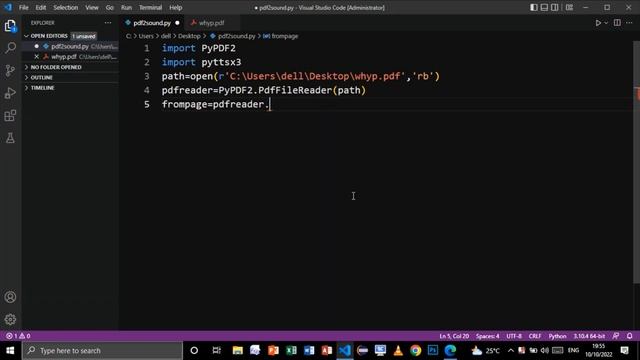Screen dimensions: 640x360
Task: Click the feedback icon in status bar
Action: tap(616, 336)
